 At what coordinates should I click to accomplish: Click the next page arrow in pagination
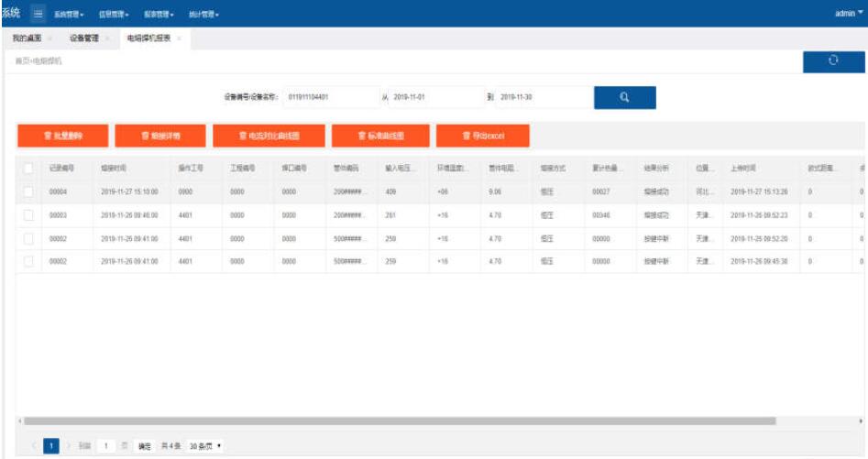[68, 446]
